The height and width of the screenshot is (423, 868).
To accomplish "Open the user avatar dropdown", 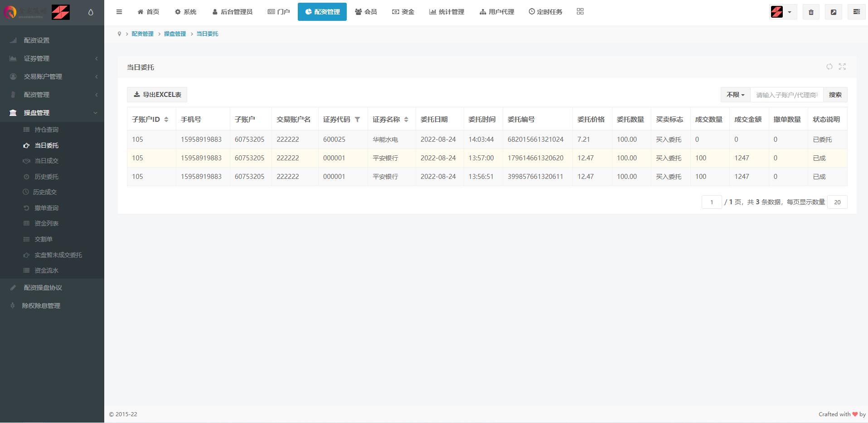I will pyautogui.click(x=782, y=12).
